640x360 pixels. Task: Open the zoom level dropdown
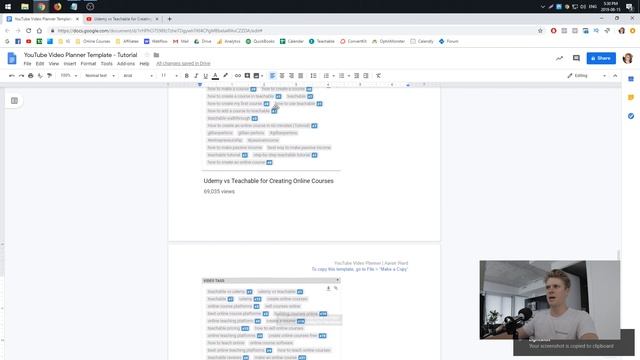tap(69, 76)
